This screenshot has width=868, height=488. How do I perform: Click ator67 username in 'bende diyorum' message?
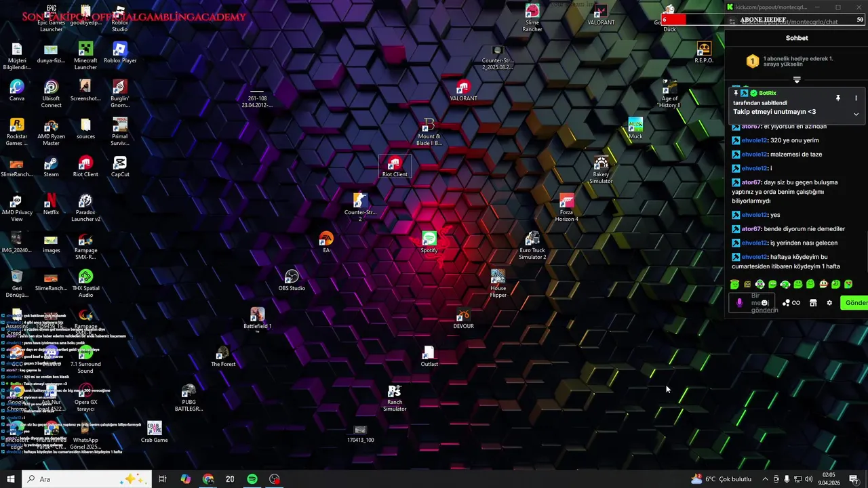click(x=751, y=229)
